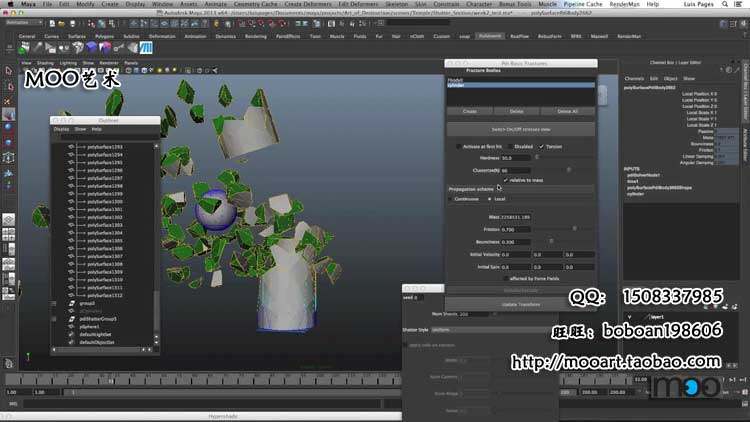Open the Shatter Style dropdown
750x422 pixels.
(481, 329)
